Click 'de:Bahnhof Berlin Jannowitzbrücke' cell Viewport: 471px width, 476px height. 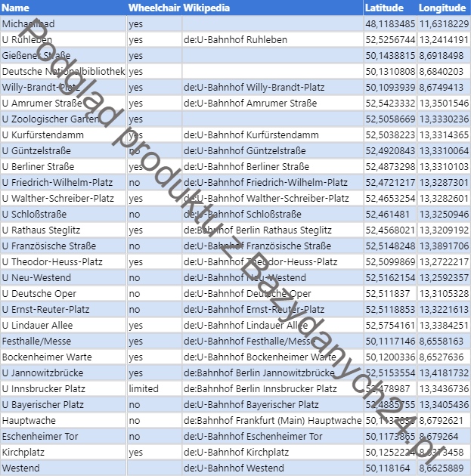coord(272,372)
